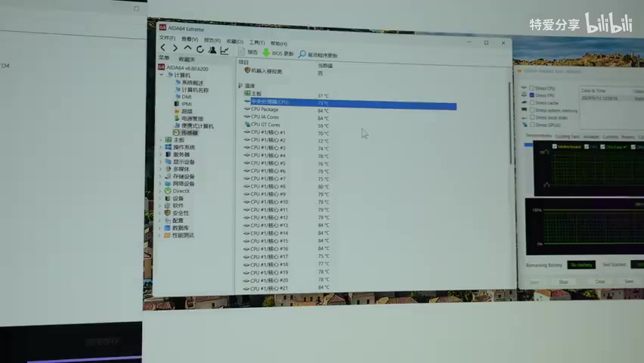
Task: Click the DMI tree icon
Action: click(177, 97)
